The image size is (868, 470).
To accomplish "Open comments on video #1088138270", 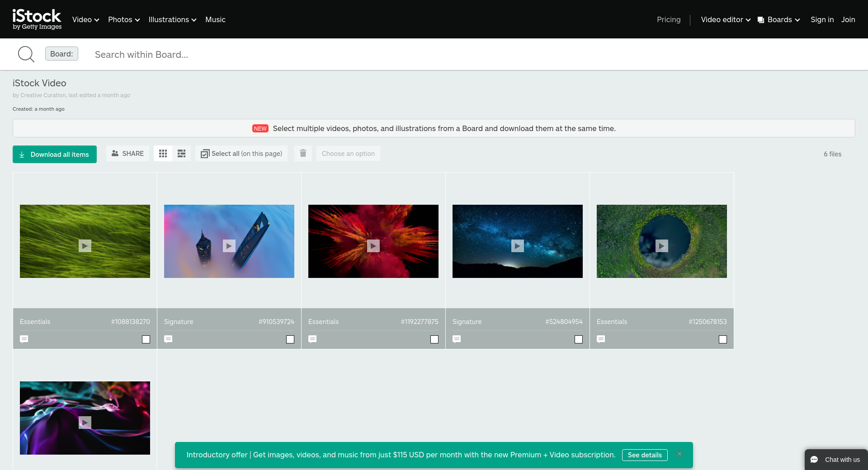I will tap(24, 339).
